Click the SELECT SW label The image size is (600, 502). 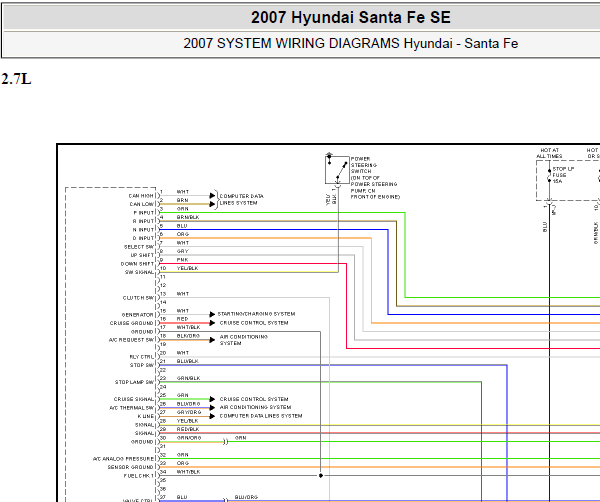(x=139, y=247)
